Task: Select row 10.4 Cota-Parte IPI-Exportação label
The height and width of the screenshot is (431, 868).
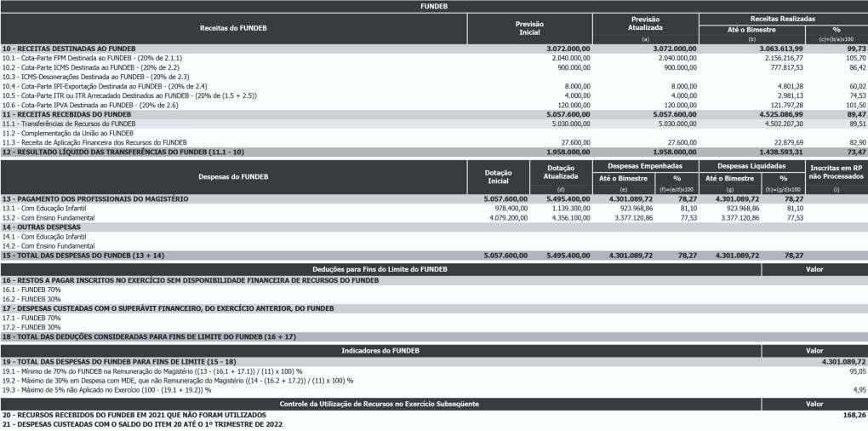Action: click(105, 86)
